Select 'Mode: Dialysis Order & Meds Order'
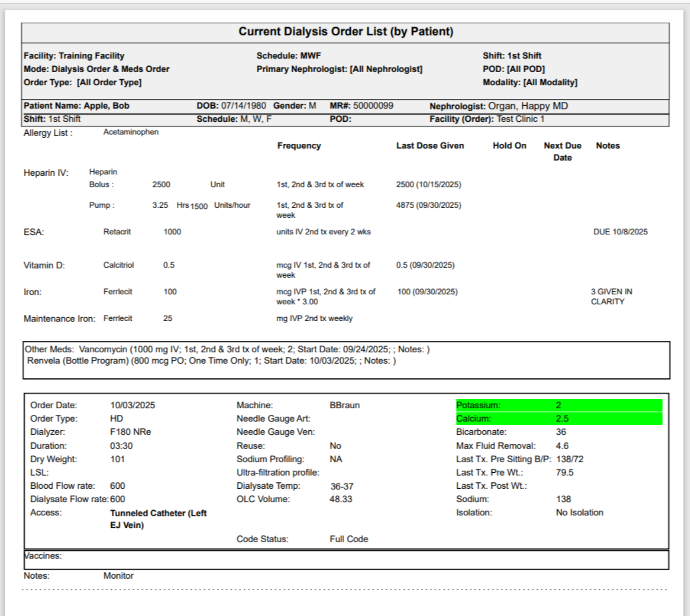This screenshot has width=690, height=616. coord(97,69)
